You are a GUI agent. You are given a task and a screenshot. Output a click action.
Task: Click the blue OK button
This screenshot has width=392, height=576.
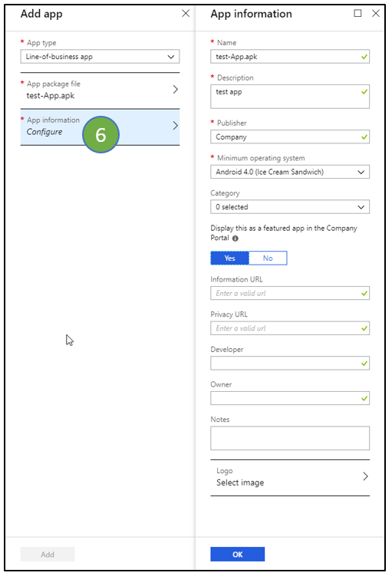(x=237, y=555)
